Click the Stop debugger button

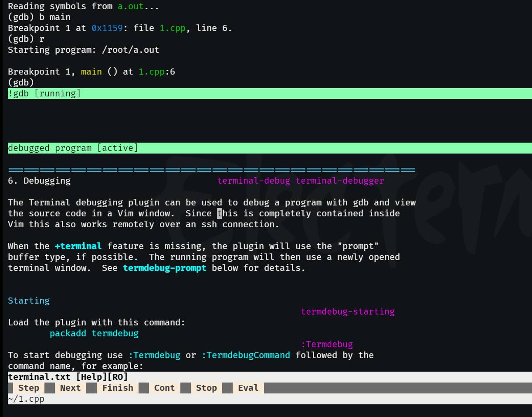pos(207,388)
